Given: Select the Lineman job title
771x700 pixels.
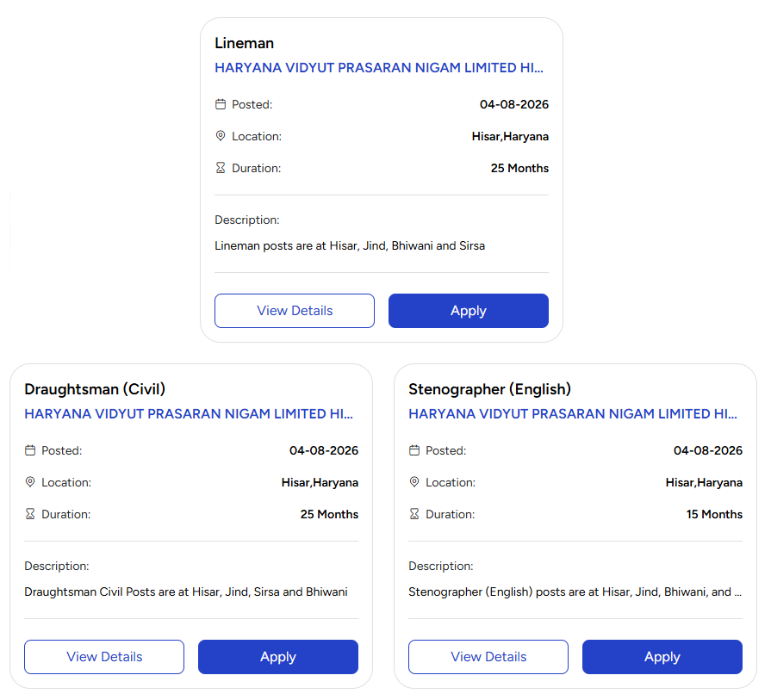Looking at the screenshot, I should 245,43.
